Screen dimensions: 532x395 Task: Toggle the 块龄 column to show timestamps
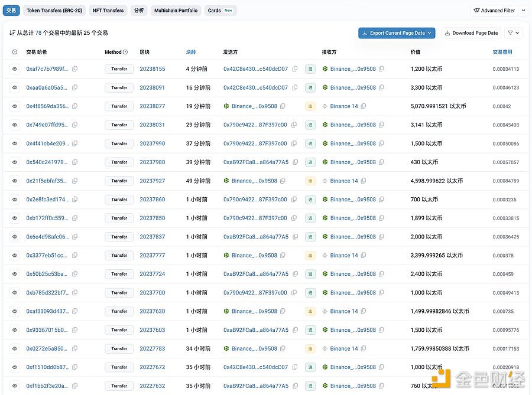point(190,52)
